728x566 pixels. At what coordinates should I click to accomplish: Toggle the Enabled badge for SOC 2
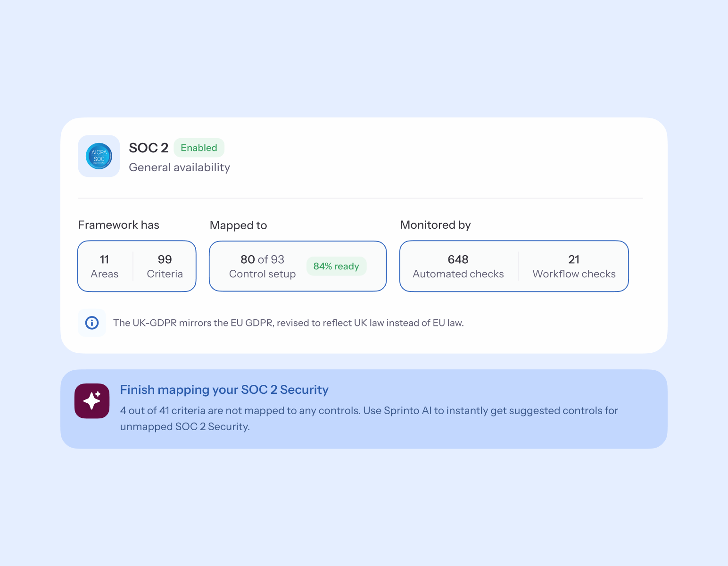199,148
